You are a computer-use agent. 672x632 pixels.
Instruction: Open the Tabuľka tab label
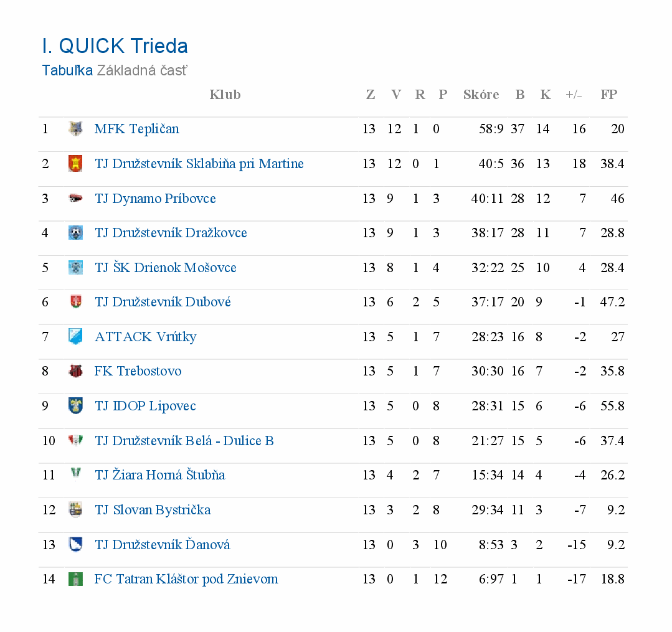[67, 70]
